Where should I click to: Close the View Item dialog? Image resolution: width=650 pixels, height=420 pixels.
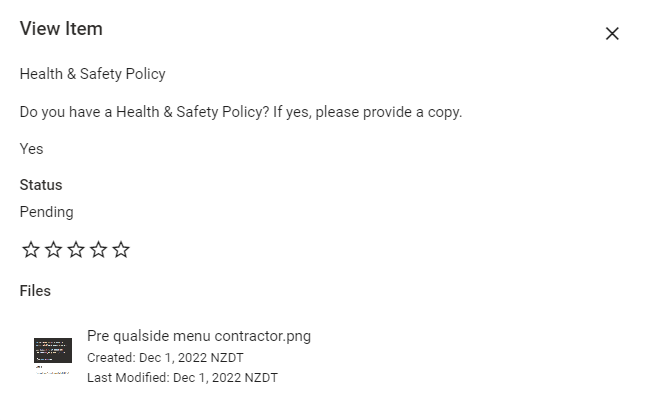pos(612,34)
